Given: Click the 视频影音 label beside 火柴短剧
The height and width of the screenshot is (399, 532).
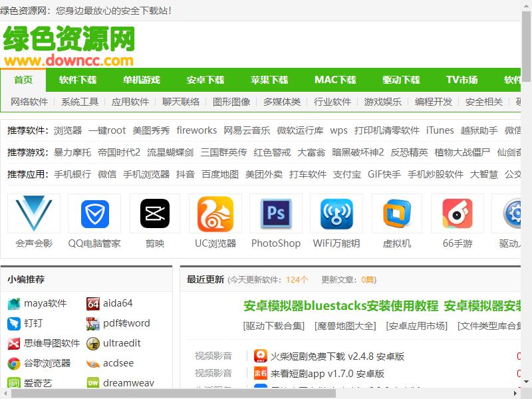Looking at the screenshot, I should pos(213,356).
